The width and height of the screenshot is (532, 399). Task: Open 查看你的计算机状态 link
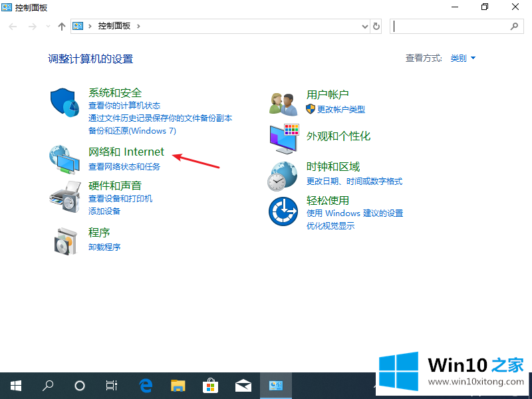(x=124, y=106)
